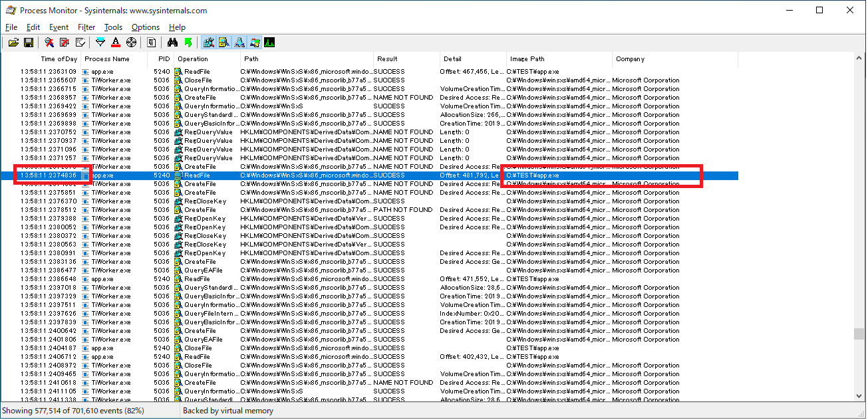Open Find with the binoculars icon
The height and width of the screenshot is (420, 868).
172,43
